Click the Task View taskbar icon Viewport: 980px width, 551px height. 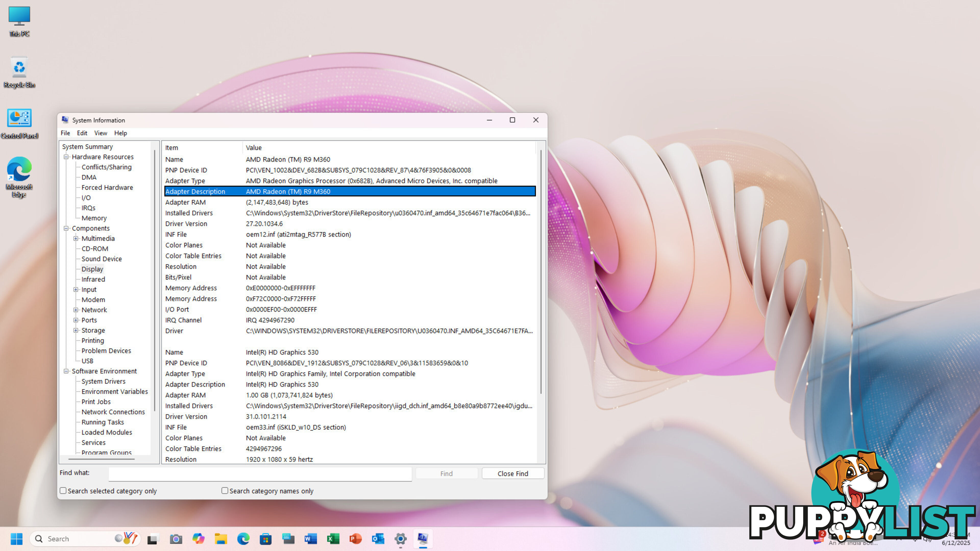click(x=153, y=539)
